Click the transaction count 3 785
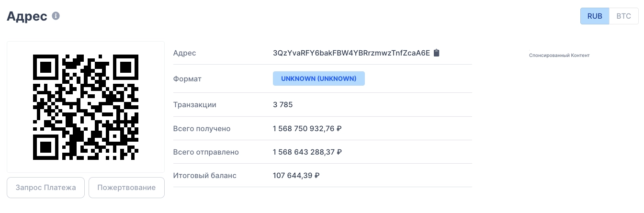 (x=282, y=105)
